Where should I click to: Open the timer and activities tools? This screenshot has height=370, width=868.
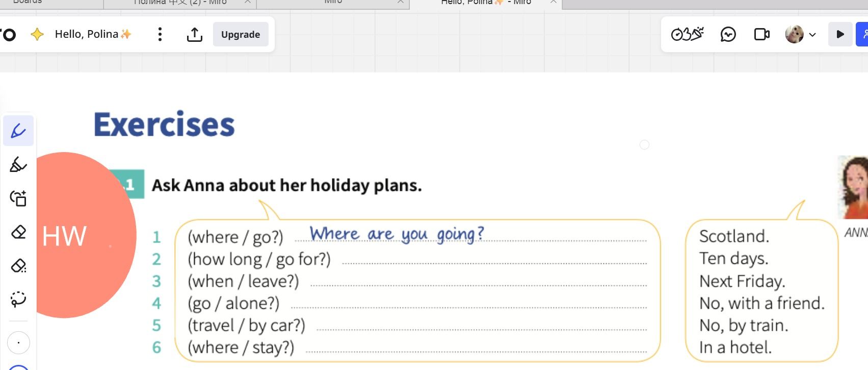[687, 34]
